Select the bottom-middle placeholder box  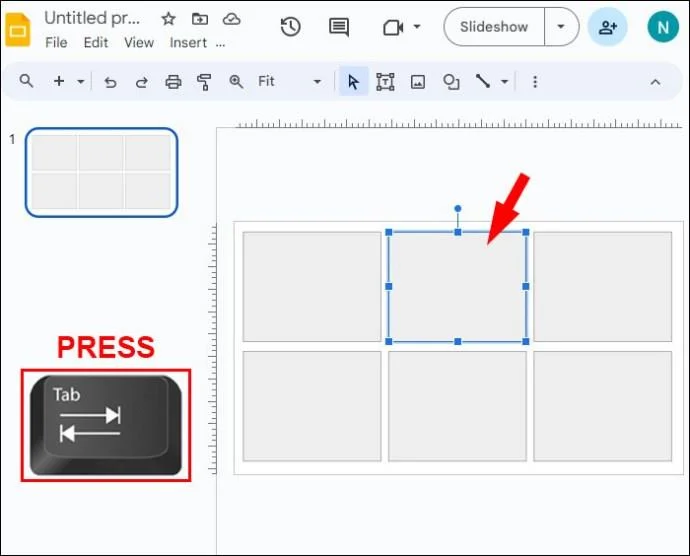pos(457,406)
